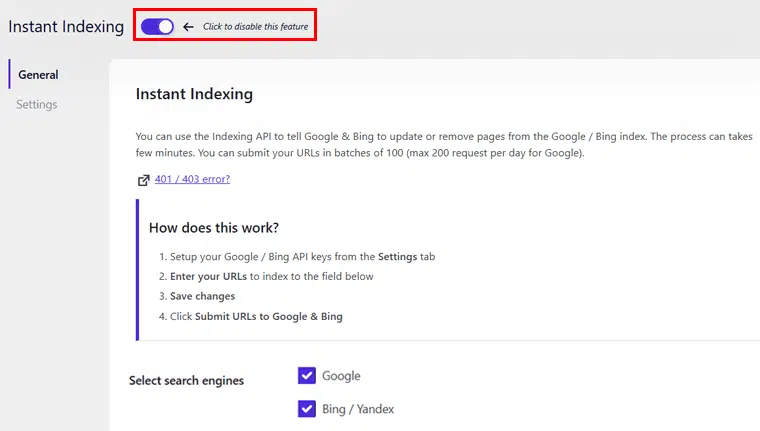
Task: Disable the Instant Indexing feature toggle
Action: click(157, 27)
